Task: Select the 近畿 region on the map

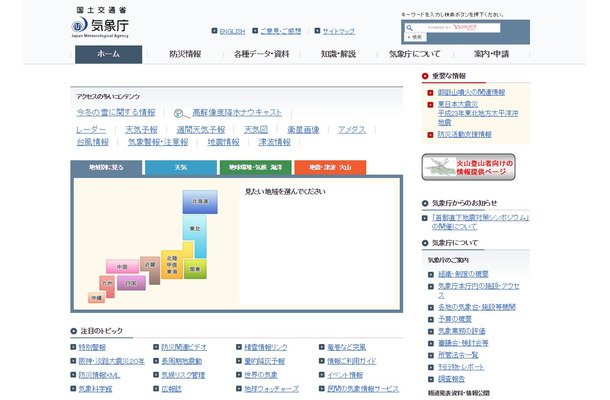Action: (x=151, y=265)
